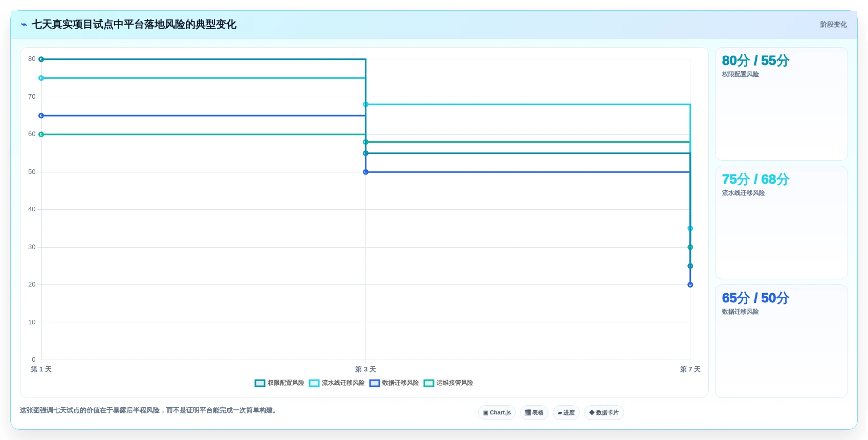Select the 75分 / 68分 流水线迁移风险 card
Image resolution: width=868 pixels, height=440 pixels.
781,223
